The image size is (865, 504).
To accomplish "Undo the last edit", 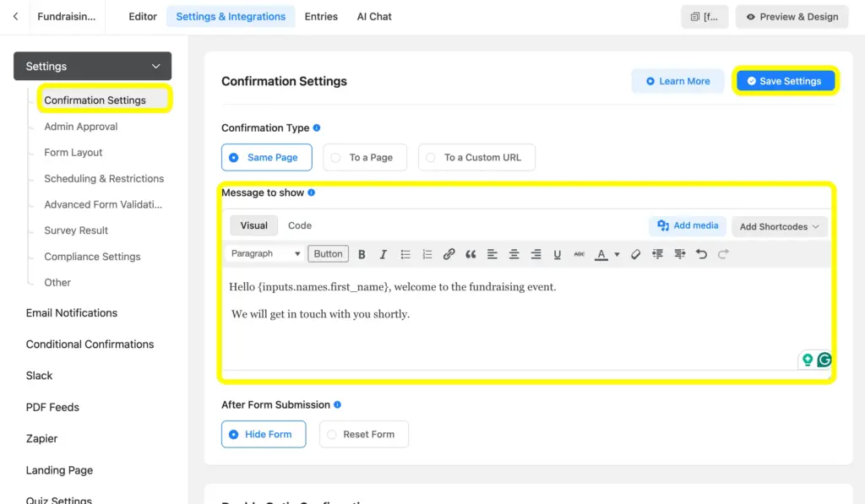I will [701, 254].
